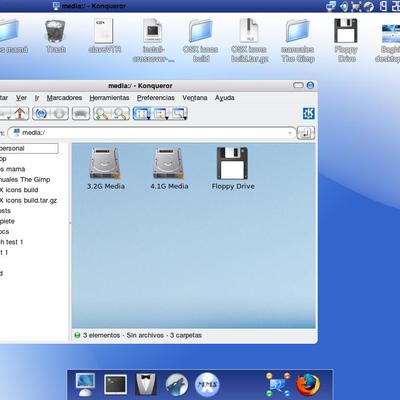Image resolution: width=400 pixels, height=400 pixels.
Task: Click inside the media:/ location field
Action: pyautogui.click(x=152, y=133)
